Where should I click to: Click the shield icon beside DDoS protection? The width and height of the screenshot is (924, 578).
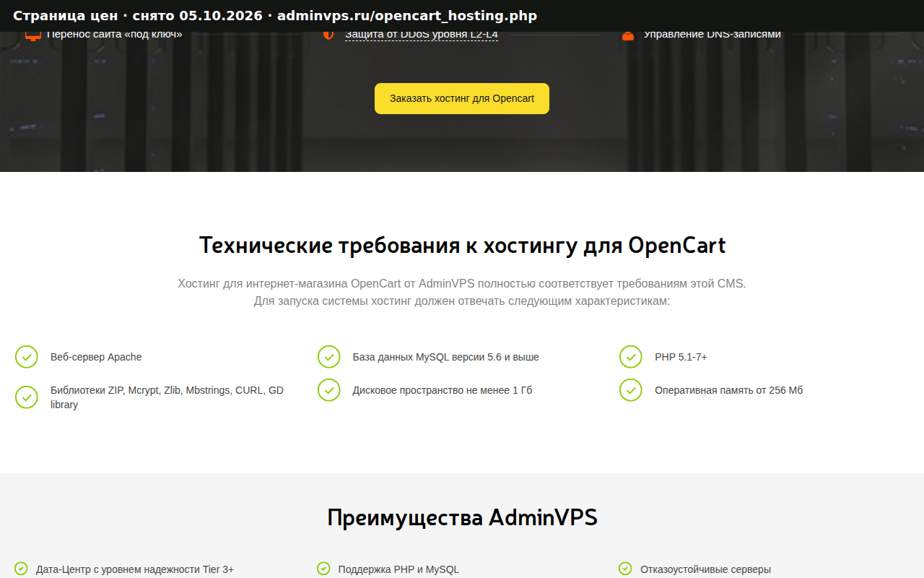click(x=328, y=34)
